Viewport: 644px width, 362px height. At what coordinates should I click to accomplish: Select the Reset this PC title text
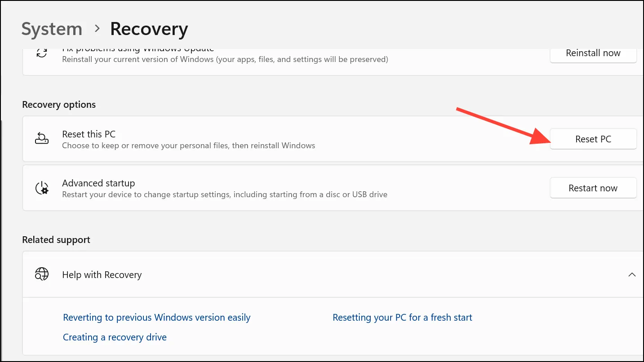pos(89,134)
